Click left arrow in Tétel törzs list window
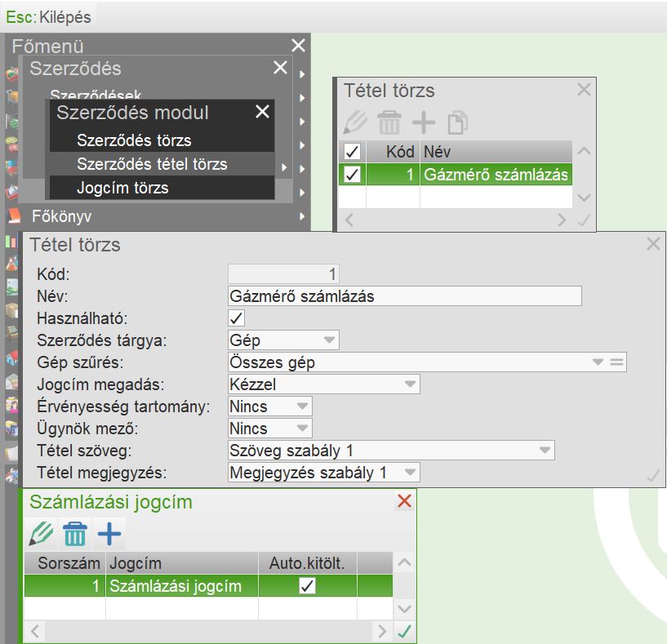667x644 pixels. pos(349,220)
